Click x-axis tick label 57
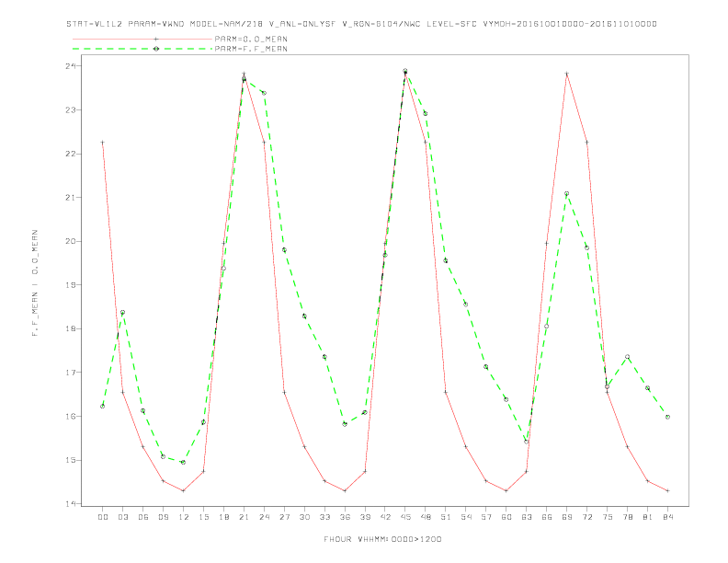Image resolution: width=728 pixels, height=563 pixels. pyautogui.click(x=486, y=517)
